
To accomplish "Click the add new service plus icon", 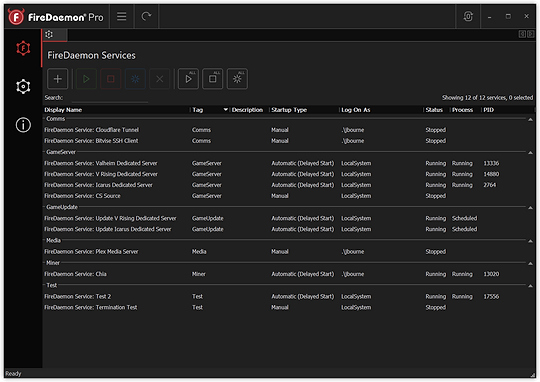I will 58,79.
